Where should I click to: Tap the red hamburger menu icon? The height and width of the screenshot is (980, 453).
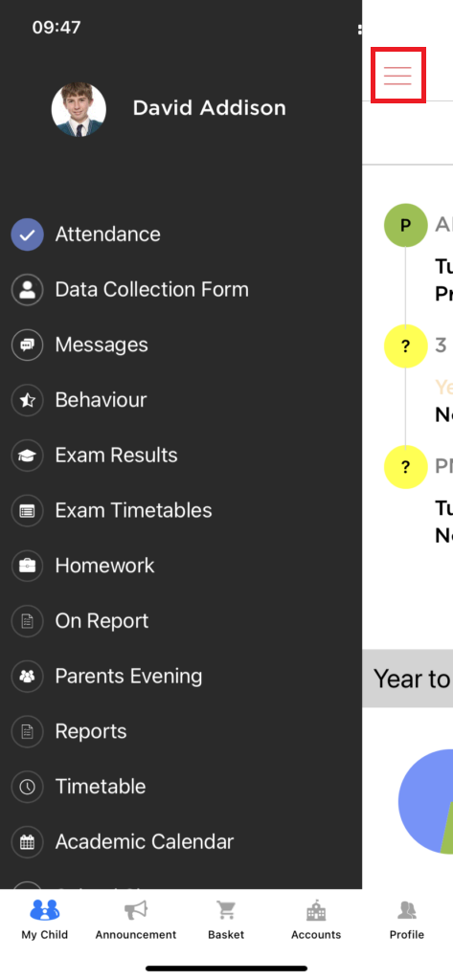[398, 76]
